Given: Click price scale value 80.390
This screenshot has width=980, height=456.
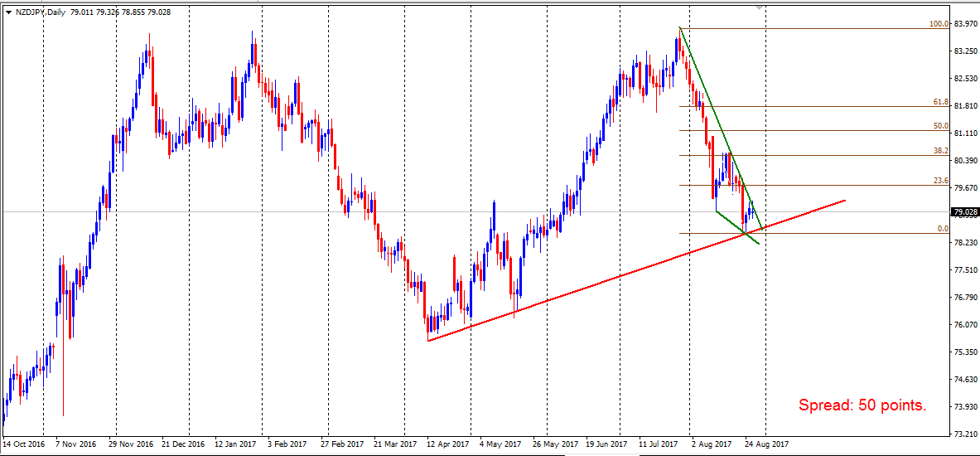Looking at the screenshot, I should [966, 161].
